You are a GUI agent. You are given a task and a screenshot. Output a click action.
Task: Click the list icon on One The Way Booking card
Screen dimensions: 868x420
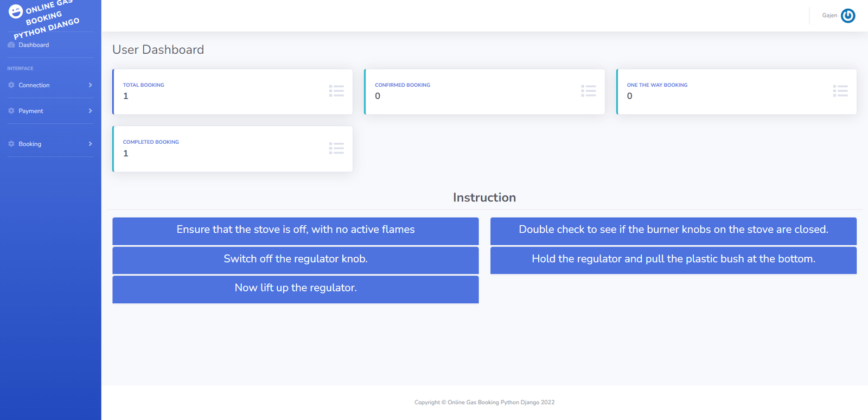[840, 91]
